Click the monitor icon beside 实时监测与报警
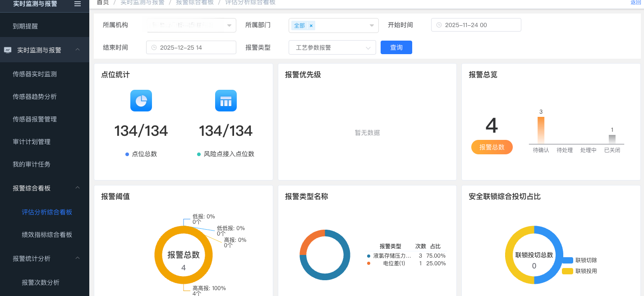This screenshot has width=644, height=296. [8, 50]
